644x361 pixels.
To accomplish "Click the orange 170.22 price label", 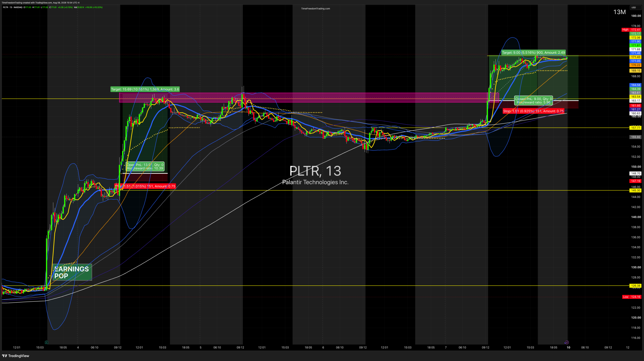I will (x=636, y=65).
